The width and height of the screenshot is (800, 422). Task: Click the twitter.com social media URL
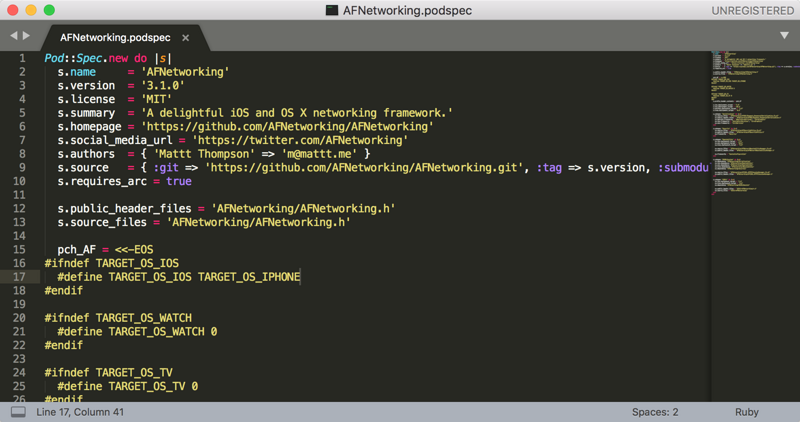coord(300,140)
